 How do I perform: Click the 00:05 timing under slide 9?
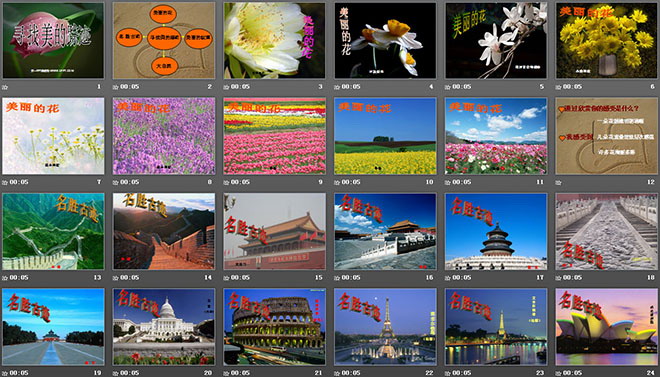click(240, 183)
